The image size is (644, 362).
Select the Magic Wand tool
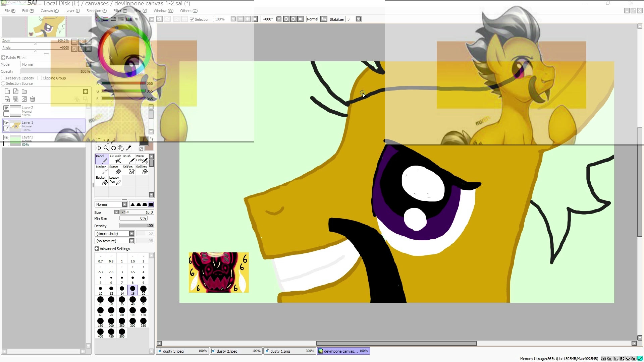click(x=114, y=140)
